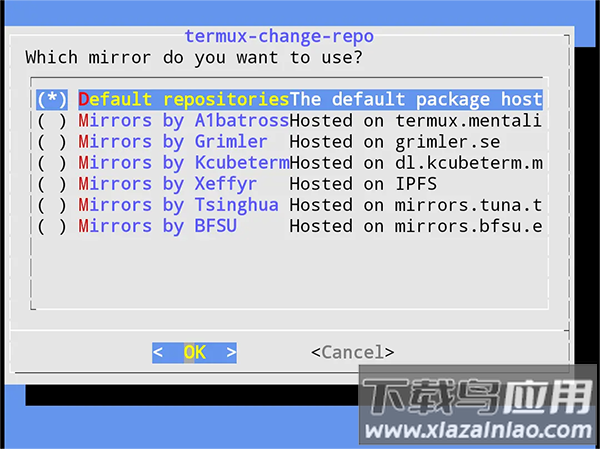This screenshot has height=449, width=600.
Task: Confirm selection with the OK button
Action: coord(194,353)
